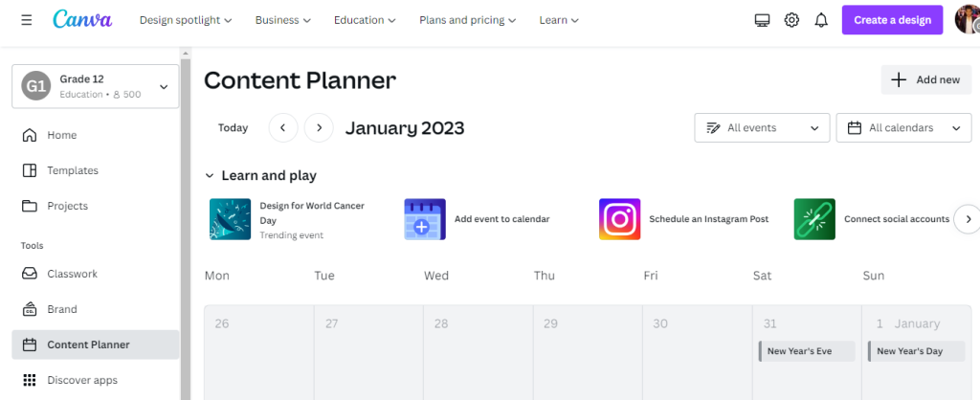
Task: Open the settings gear icon
Action: pos(791,20)
